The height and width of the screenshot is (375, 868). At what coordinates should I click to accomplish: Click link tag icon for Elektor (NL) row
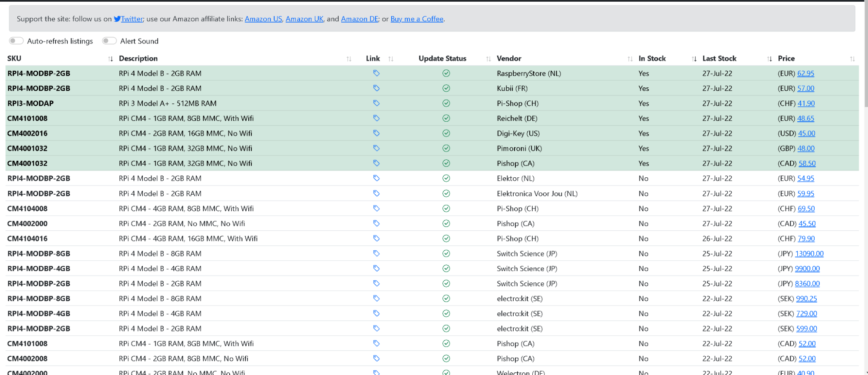376,178
